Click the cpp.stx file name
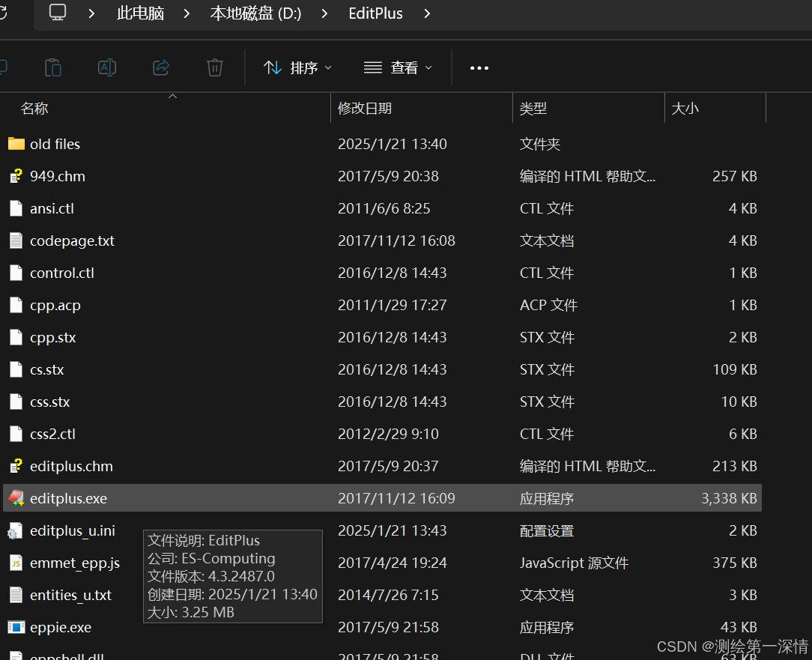Image resolution: width=812 pixels, height=660 pixels. point(53,338)
